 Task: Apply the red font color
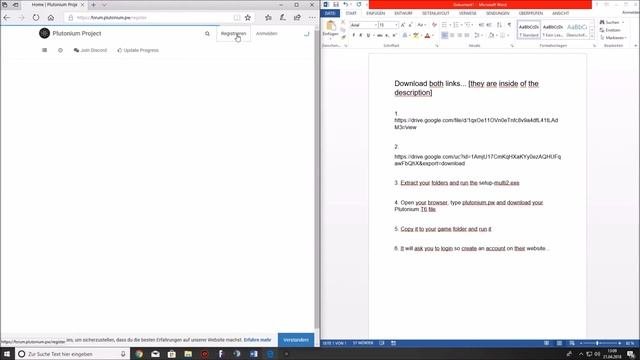tap(427, 36)
